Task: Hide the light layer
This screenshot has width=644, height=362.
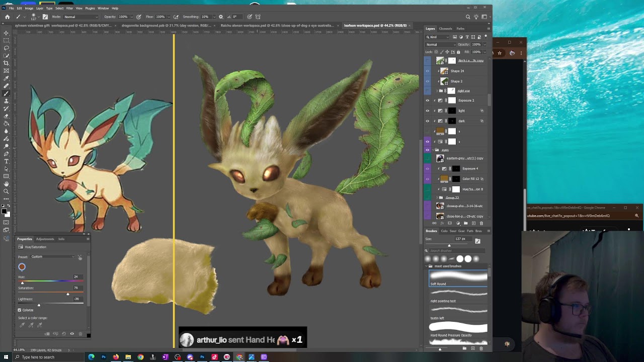Action: point(428,111)
